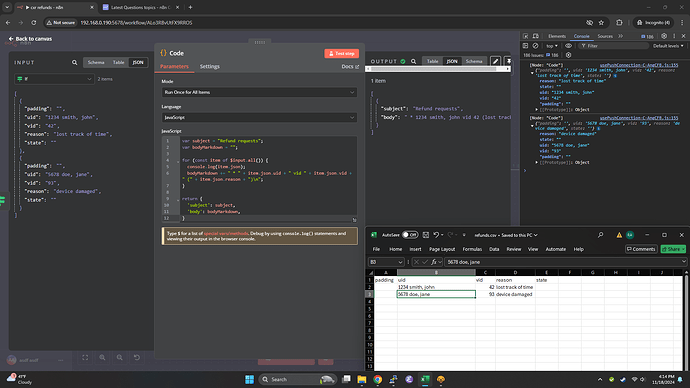
Task: Search the INPUT panel data
Action: pyautogui.click(x=74, y=62)
